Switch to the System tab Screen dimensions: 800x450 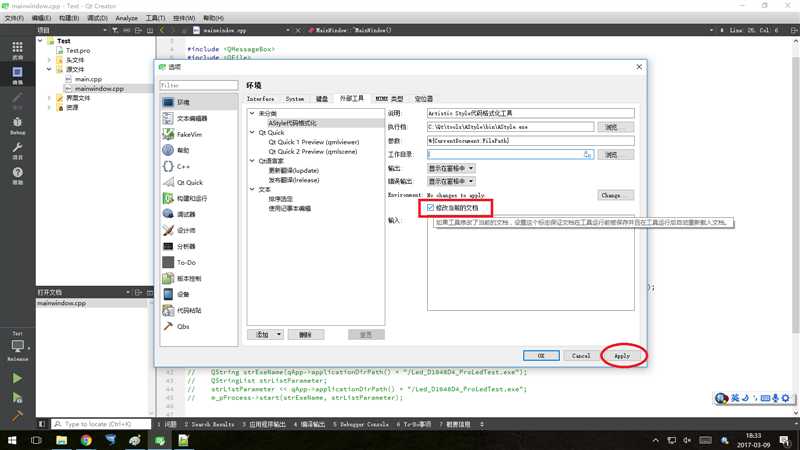click(295, 99)
